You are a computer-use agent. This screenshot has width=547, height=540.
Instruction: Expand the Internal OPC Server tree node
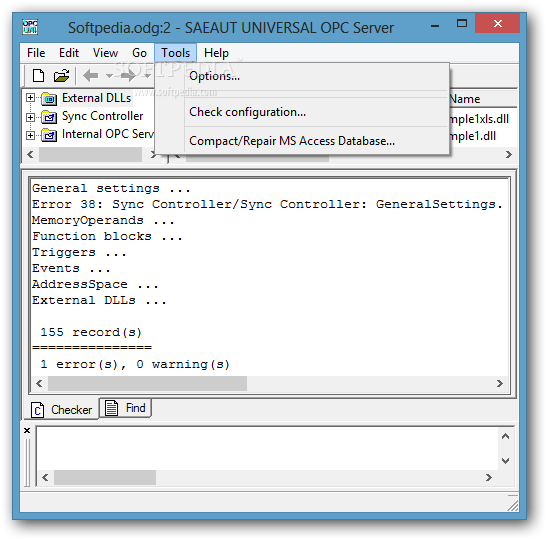point(30,135)
